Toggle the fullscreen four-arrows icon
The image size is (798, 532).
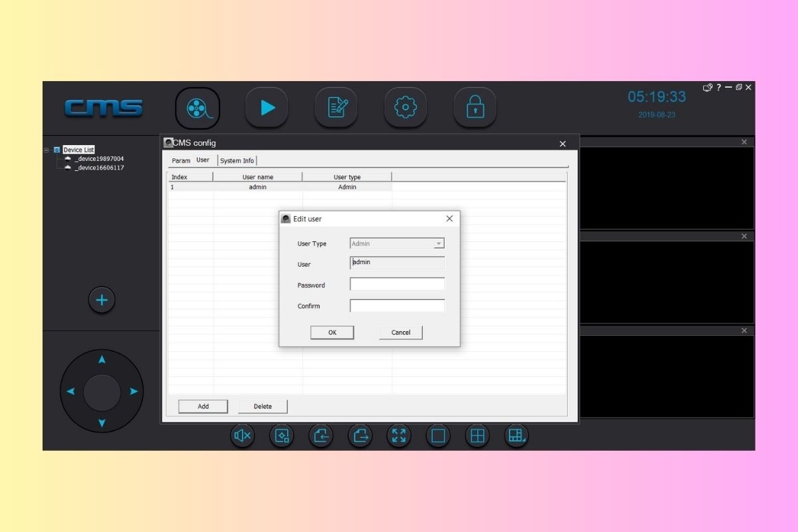pyautogui.click(x=399, y=436)
